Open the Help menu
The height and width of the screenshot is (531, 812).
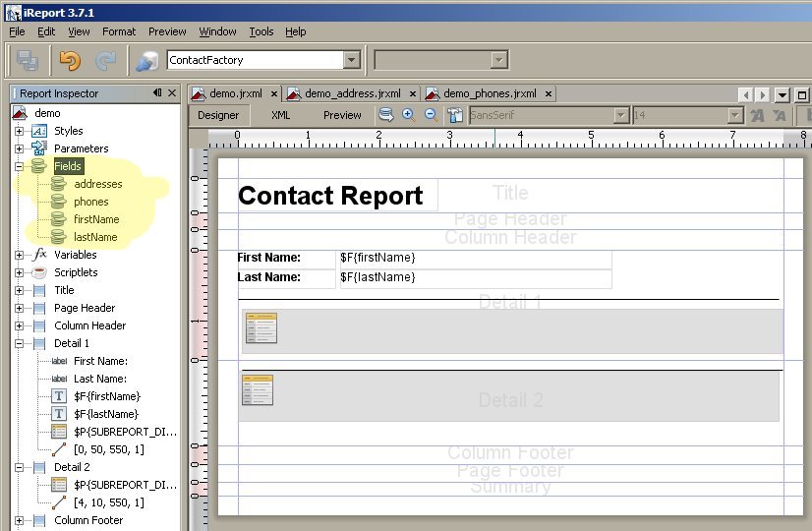click(296, 31)
